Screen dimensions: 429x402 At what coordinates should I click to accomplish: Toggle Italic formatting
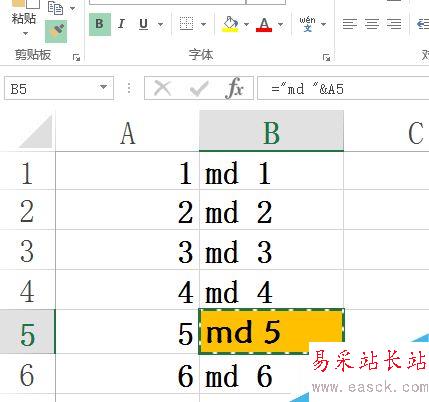(x=122, y=24)
